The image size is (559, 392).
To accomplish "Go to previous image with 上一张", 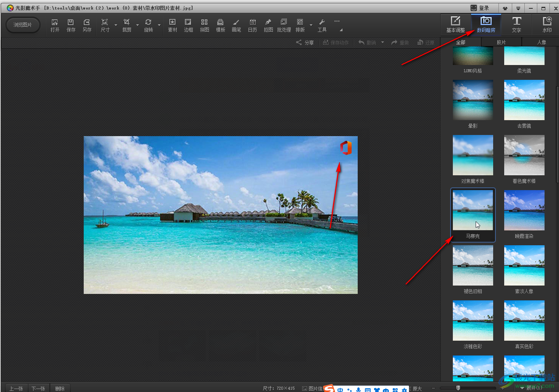I will [16, 388].
